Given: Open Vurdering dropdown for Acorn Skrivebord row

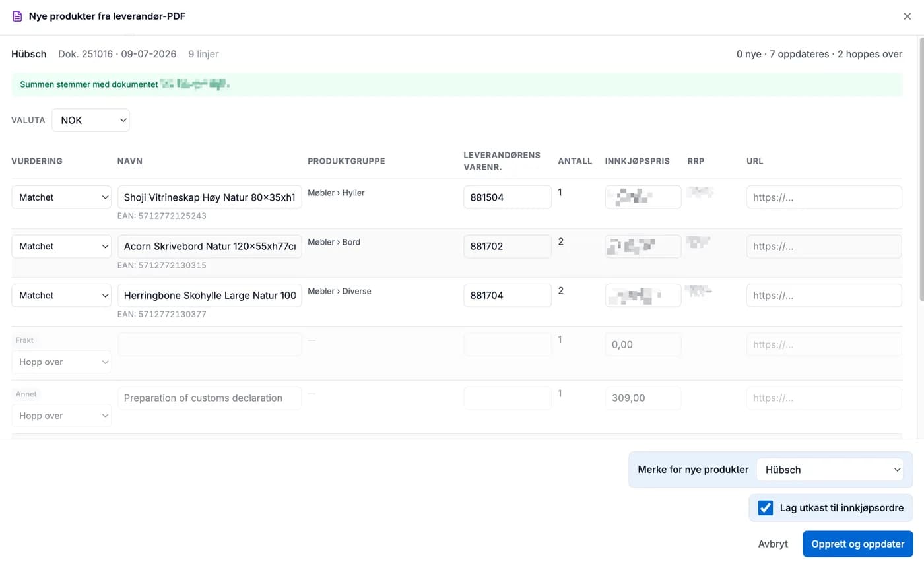Looking at the screenshot, I should click(61, 246).
